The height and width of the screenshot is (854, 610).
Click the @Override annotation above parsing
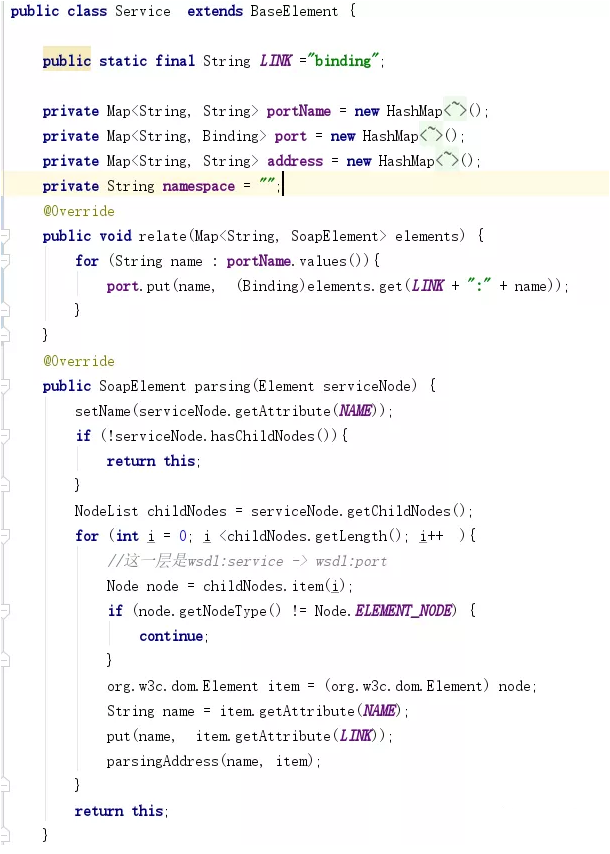click(79, 361)
